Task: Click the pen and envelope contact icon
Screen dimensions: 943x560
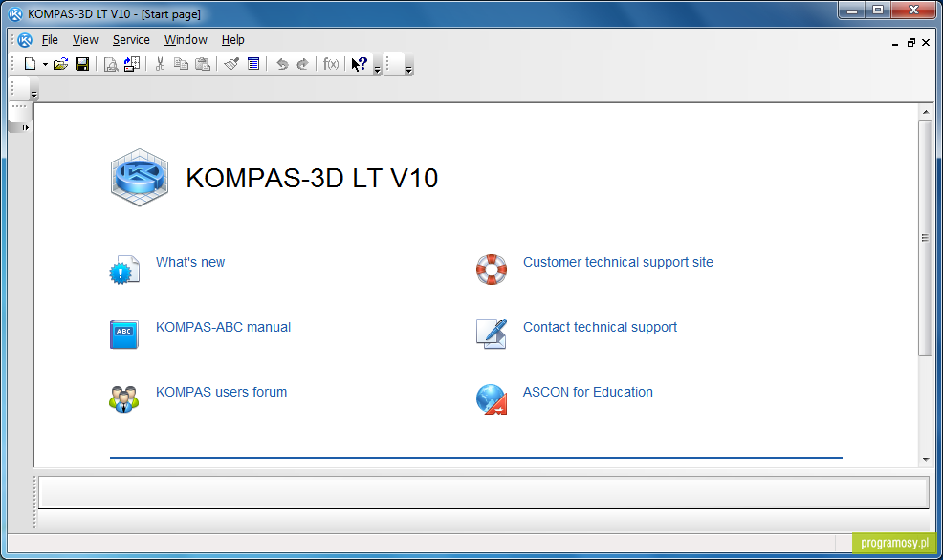Action: (x=492, y=334)
